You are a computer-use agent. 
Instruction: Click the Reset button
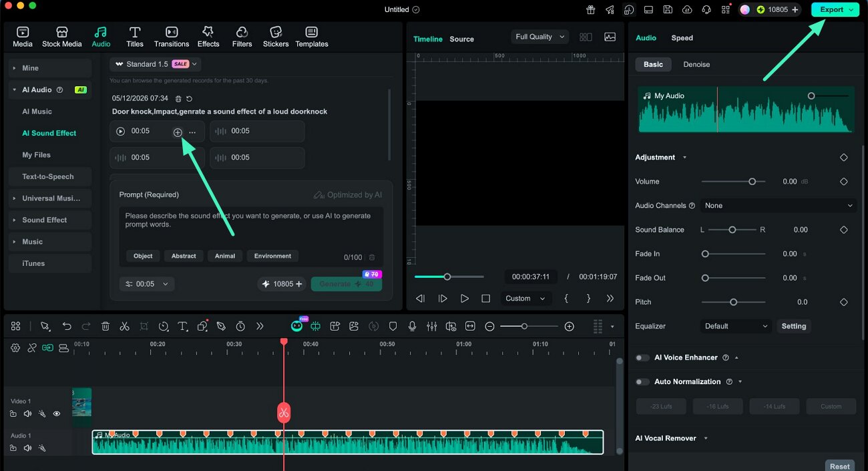click(x=840, y=466)
